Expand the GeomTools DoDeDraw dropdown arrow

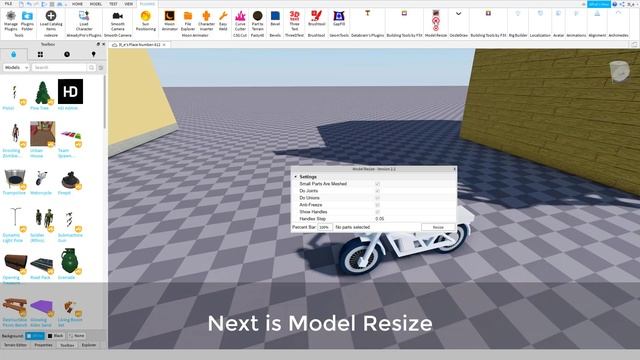click(458, 13)
